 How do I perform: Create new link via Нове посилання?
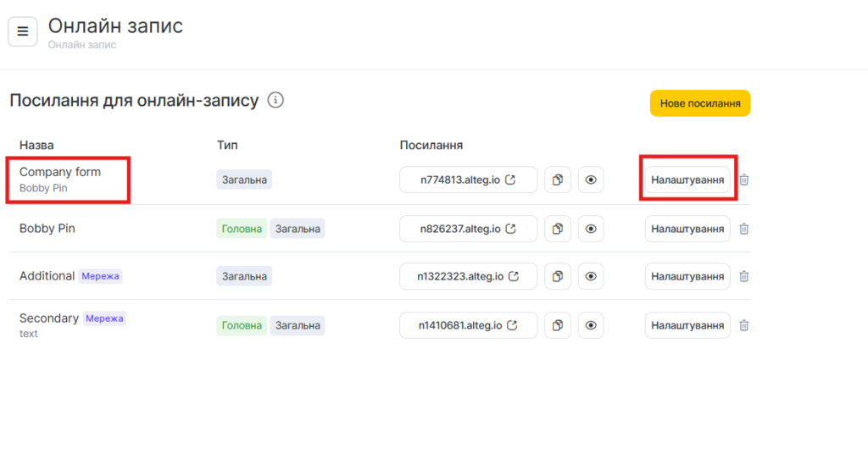(699, 103)
